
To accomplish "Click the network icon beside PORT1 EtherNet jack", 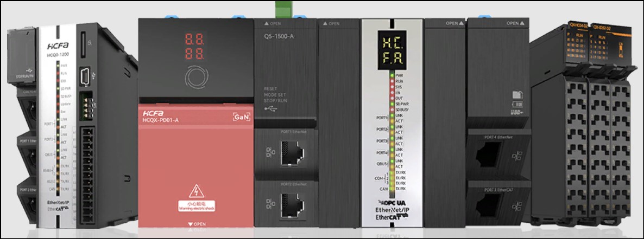I will [270, 152].
